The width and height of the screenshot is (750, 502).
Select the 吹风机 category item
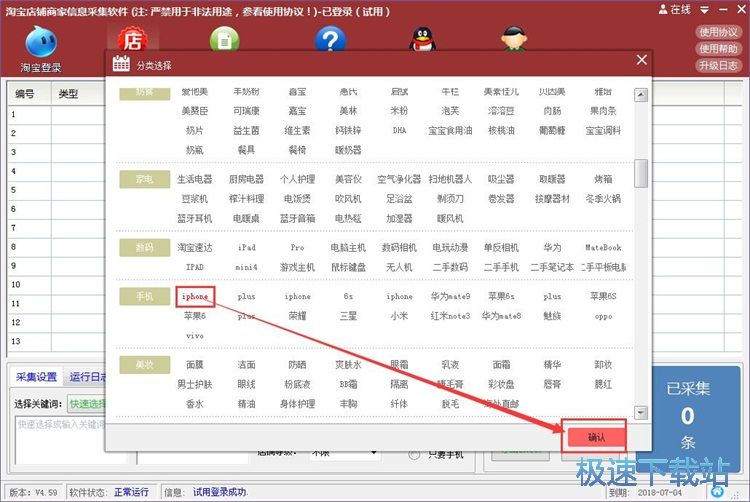tap(348, 199)
